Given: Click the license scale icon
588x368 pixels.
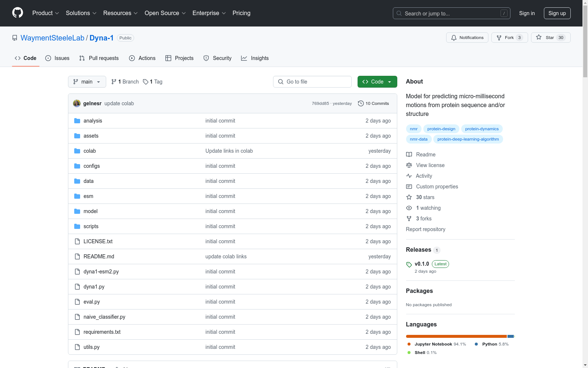Looking at the screenshot, I should pos(409,165).
